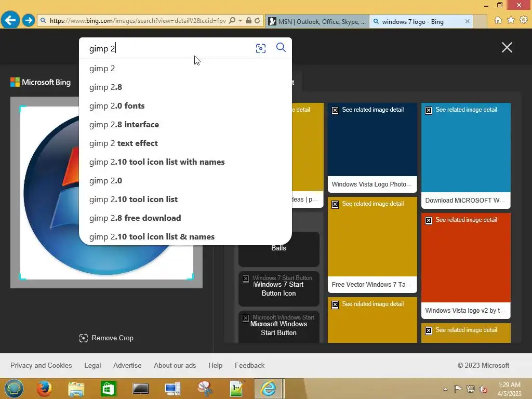
Task: Choose suggestion "gimp 2.0 fonts"
Action: click(x=185, y=106)
